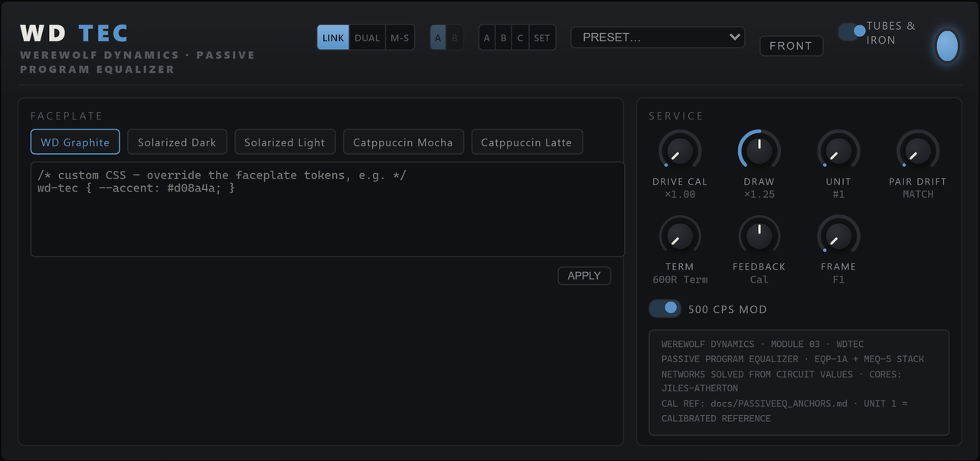The width and height of the screenshot is (980, 461).
Task: Click the TERM knob
Action: 680,236
